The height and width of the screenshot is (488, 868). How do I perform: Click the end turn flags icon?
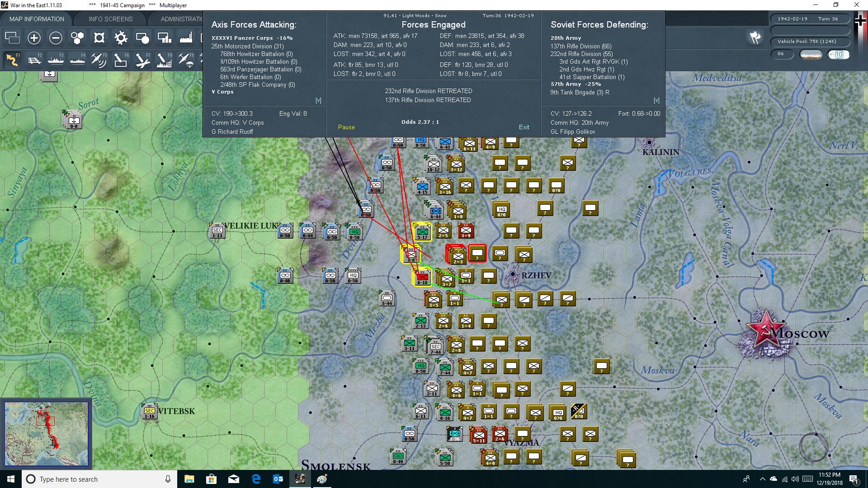(x=755, y=38)
